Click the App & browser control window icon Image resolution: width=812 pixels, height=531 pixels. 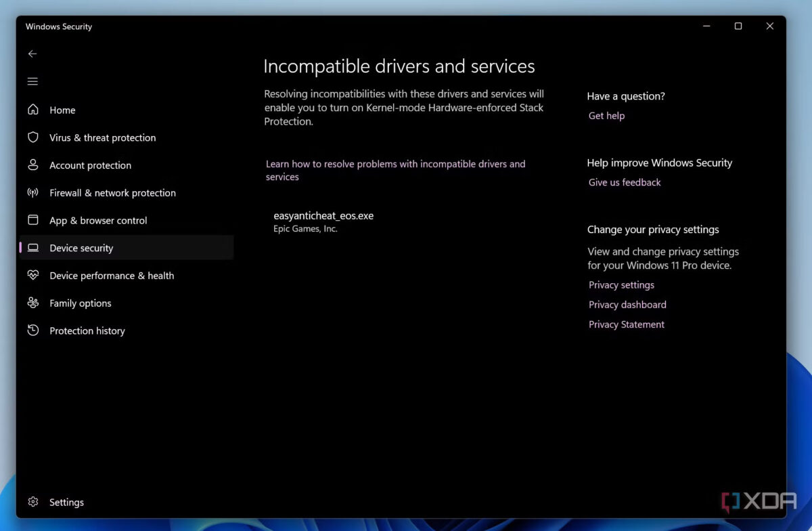coord(32,220)
